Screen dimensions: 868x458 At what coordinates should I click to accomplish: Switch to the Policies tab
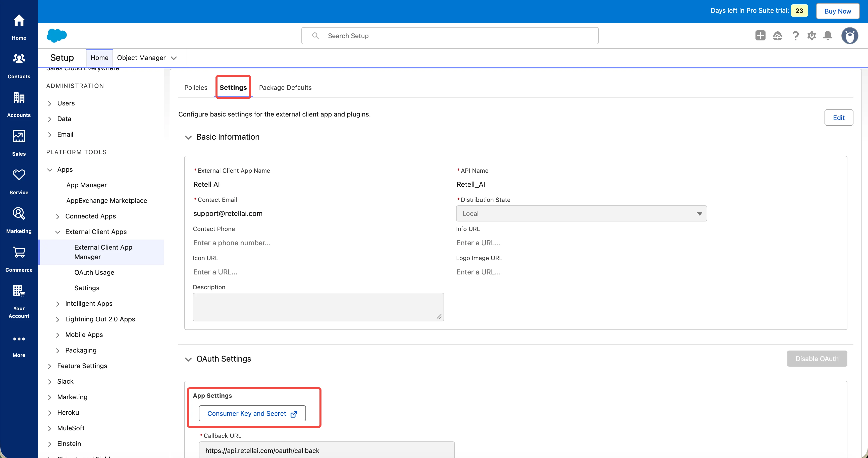click(x=196, y=88)
